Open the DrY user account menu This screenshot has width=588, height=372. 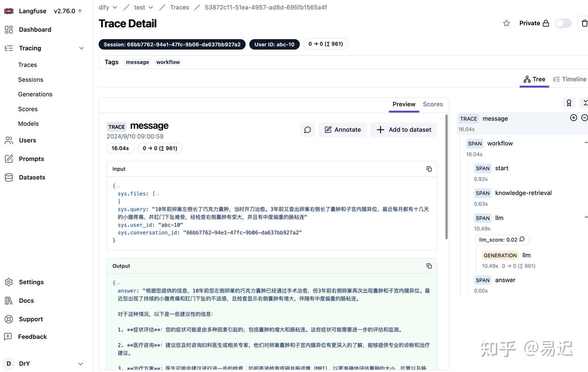(x=45, y=364)
